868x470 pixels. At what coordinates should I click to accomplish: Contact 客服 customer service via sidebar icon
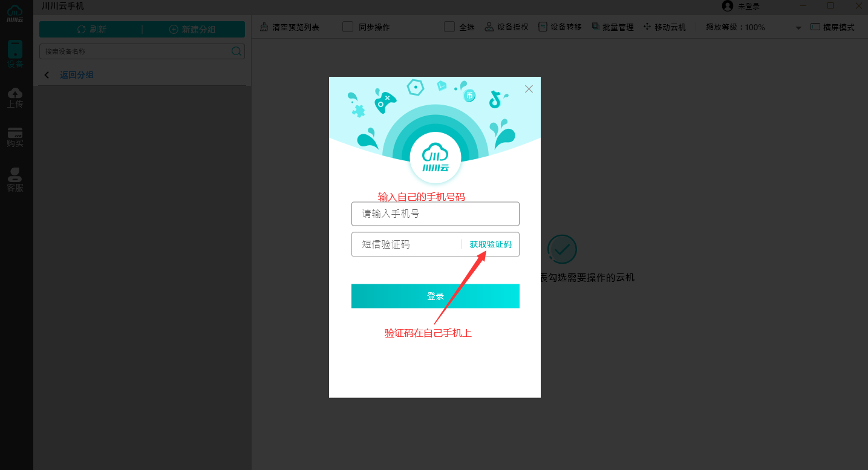coord(15,178)
